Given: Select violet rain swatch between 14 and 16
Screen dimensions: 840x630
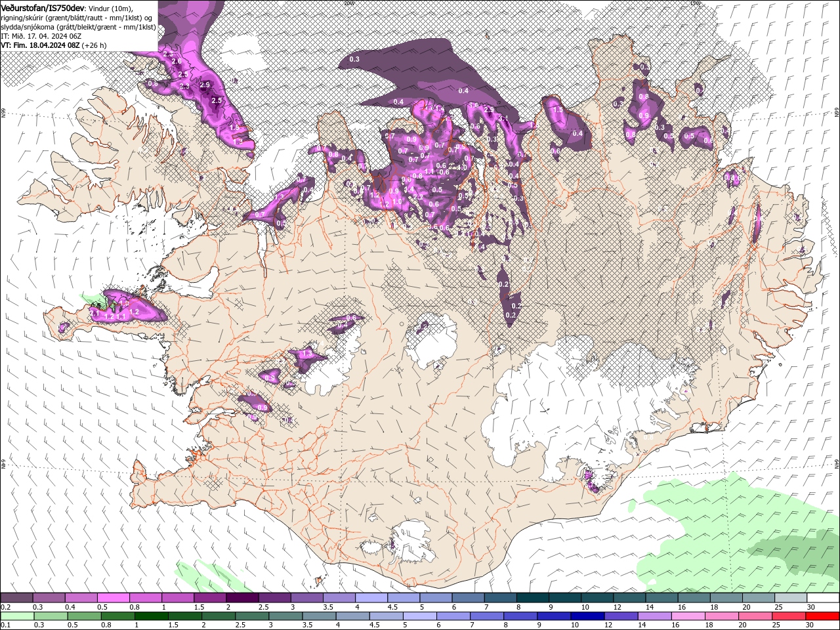Looking at the screenshot, I should 655,616.
